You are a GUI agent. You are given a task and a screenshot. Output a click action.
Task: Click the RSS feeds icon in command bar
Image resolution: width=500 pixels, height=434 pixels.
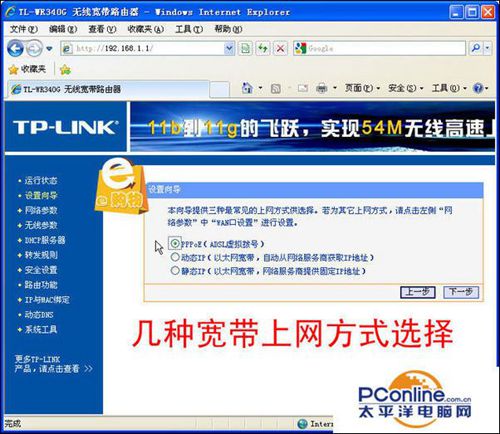(276, 89)
